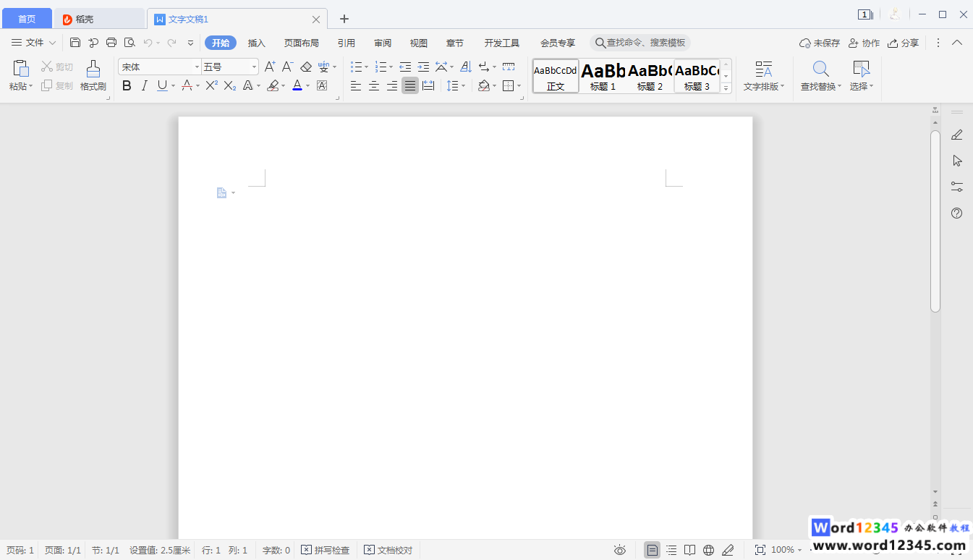
Task: Click the Clear Formatting eraser icon
Action: [305, 67]
